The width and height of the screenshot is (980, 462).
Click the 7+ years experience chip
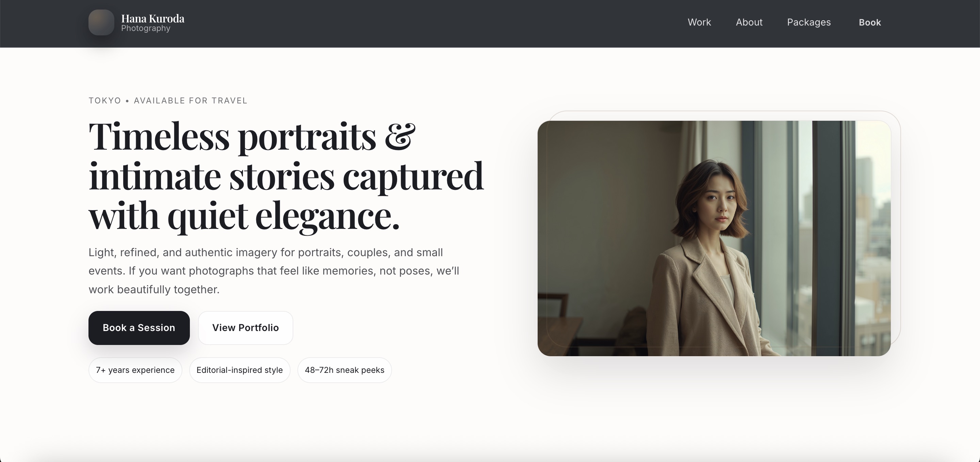pos(135,370)
